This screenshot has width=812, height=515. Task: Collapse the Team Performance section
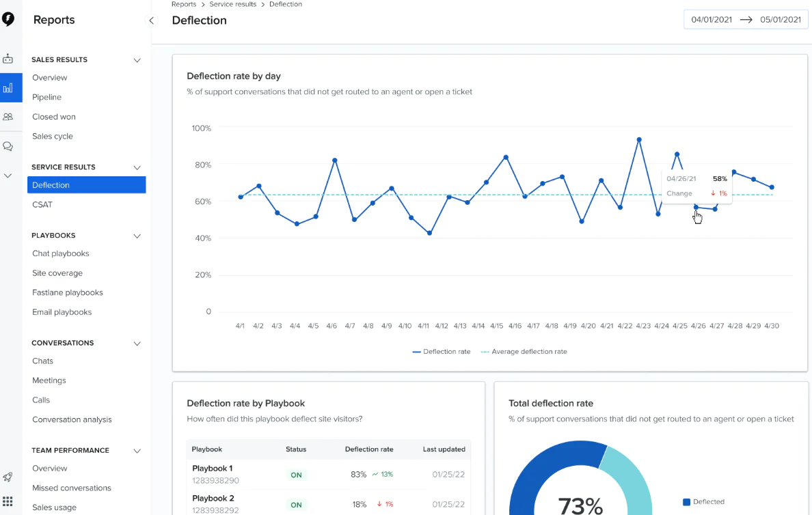point(137,451)
